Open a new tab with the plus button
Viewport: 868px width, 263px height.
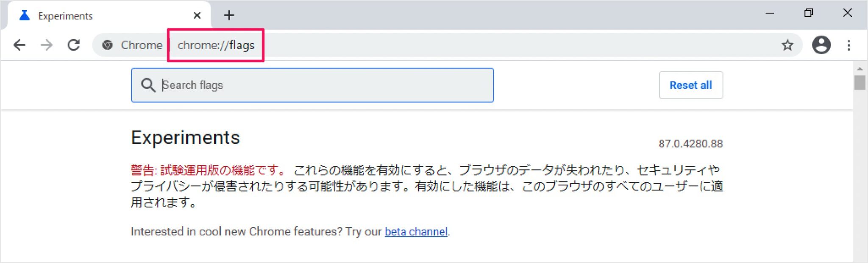(x=229, y=16)
